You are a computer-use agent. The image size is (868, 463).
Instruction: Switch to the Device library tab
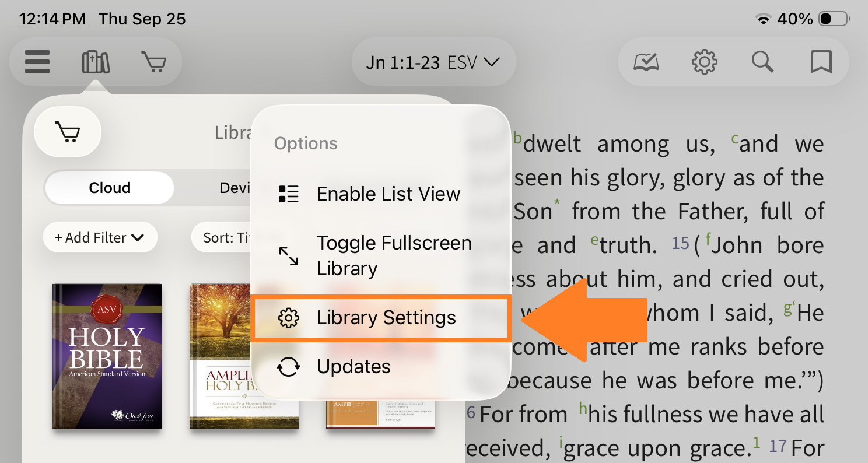coord(235,188)
